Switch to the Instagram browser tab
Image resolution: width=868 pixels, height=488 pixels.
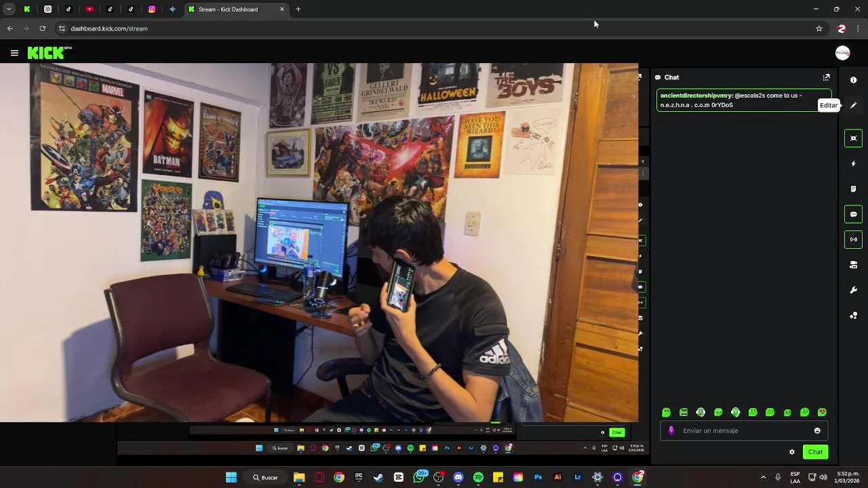pos(152,9)
